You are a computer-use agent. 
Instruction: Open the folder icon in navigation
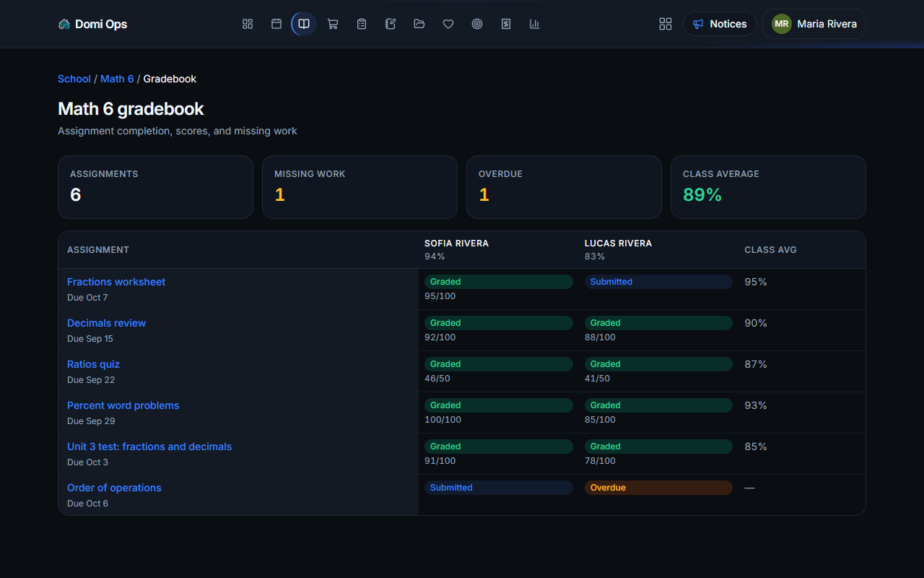click(419, 24)
